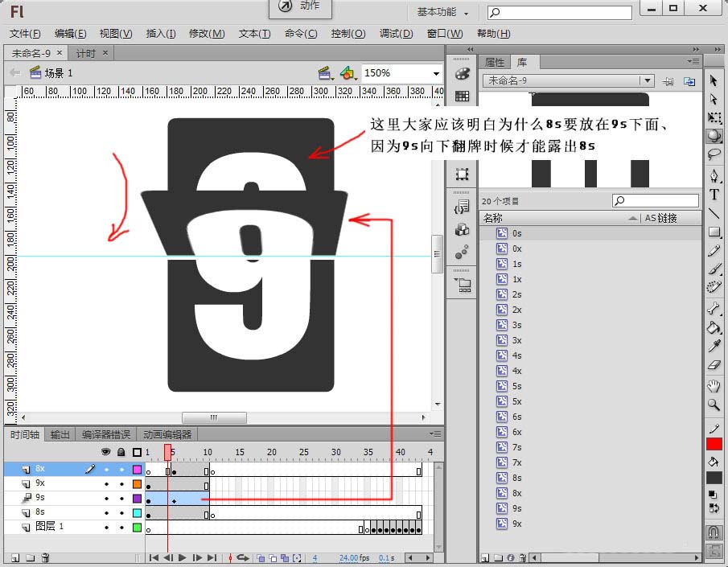728x567 pixels.
Task: Open the 150% zoom dropdown
Action: click(436, 73)
